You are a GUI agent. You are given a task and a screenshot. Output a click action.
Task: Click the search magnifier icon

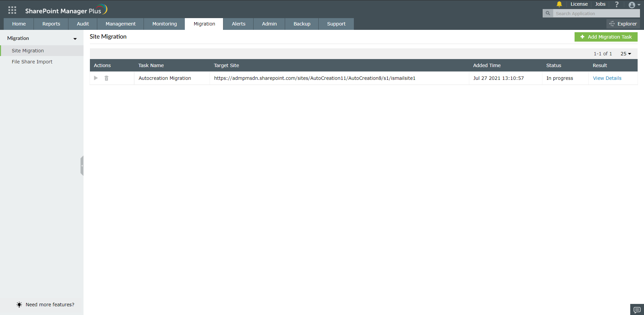548,13
